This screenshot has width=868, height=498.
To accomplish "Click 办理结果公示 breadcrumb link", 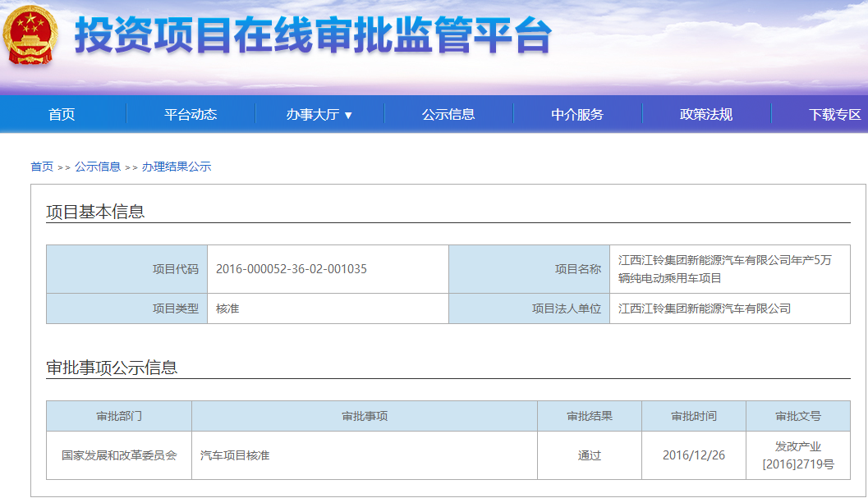I will coord(177,167).
